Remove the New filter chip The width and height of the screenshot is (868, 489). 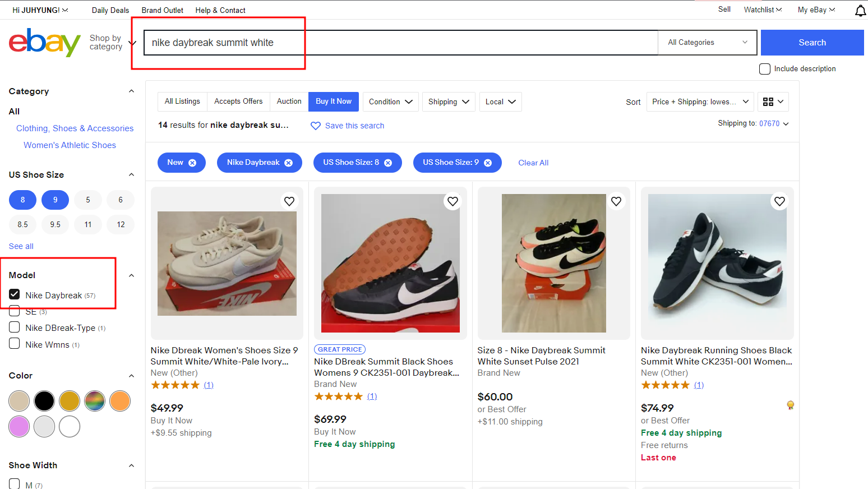(x=192, y=163)
